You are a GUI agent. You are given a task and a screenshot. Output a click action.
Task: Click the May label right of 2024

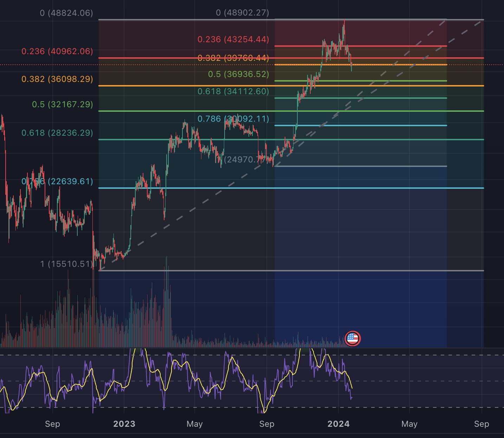click(x=409, y=424)
